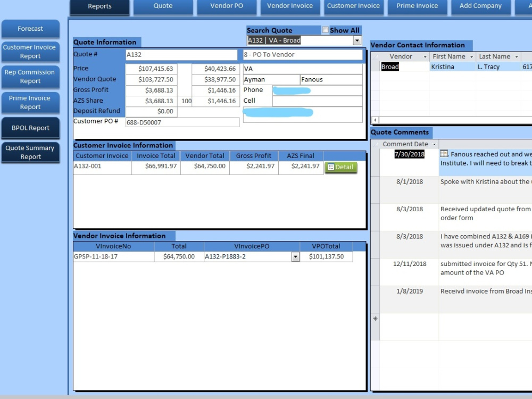The width and height of the screenshot is (532, 399).
Task: Click the new record asterisk row selector
Action: (x=375, y=319)
